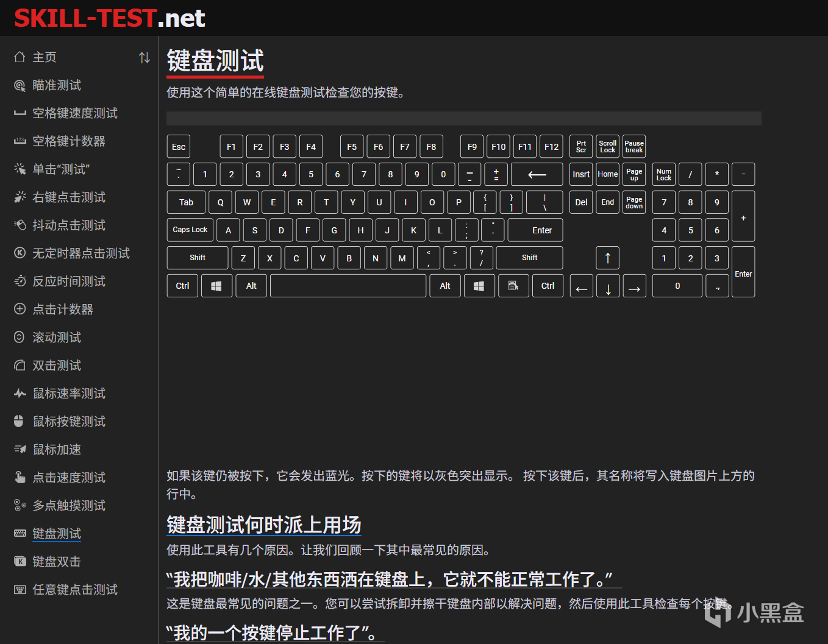The height and width of the screenshot is (644, 828).
Task: Toggle the Caps Lock key
Action: [x=190, y=230]
